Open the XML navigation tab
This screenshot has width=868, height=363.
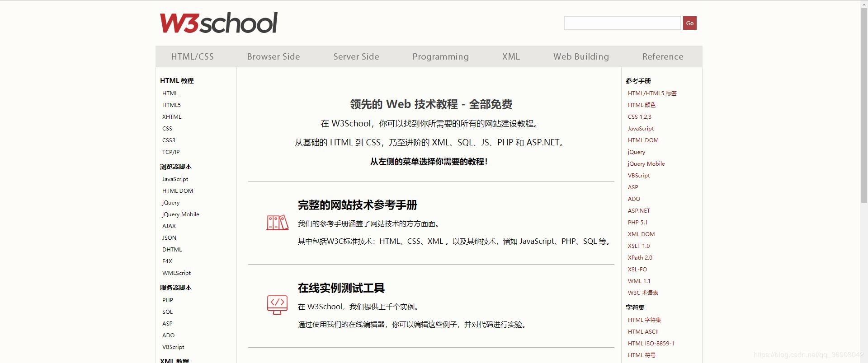point(511,56)
